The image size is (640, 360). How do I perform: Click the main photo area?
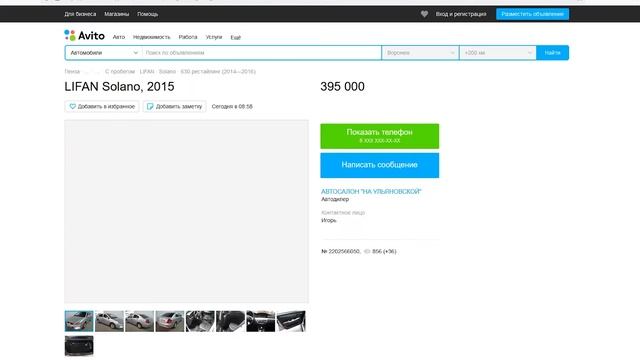point(187,211)
